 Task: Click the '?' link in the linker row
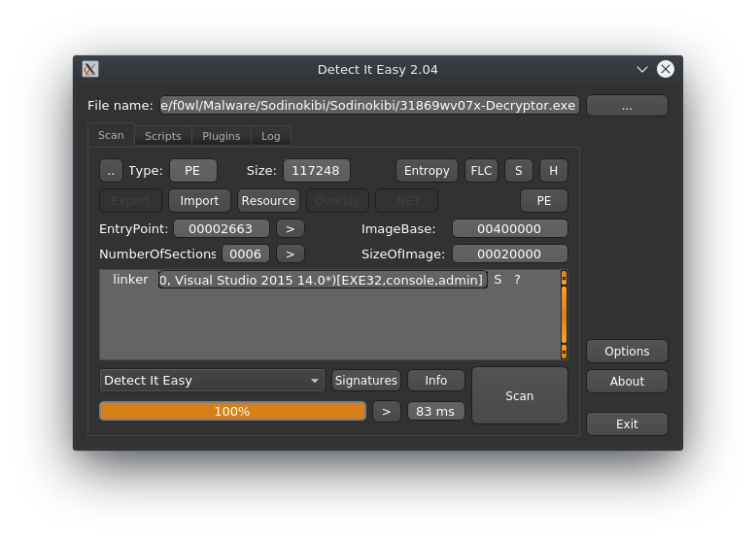(517, 280)
